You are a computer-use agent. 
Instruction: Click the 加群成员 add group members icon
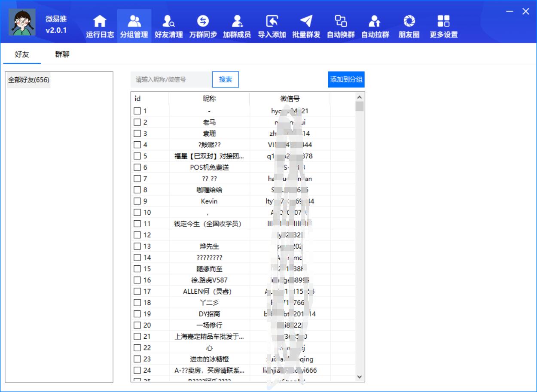[237, 24]
